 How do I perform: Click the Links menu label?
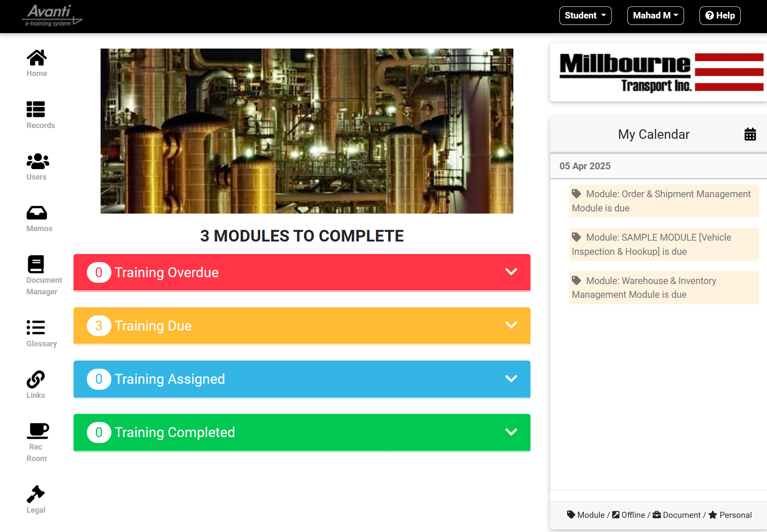pos(36,395)
